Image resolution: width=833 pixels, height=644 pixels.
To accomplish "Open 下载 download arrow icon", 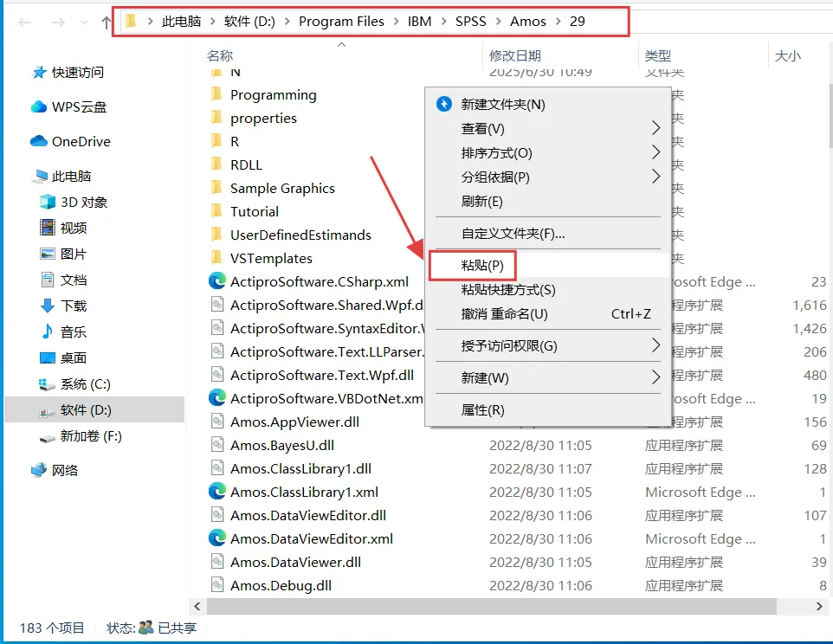I will pyautogui.click(x=48, y=306).
